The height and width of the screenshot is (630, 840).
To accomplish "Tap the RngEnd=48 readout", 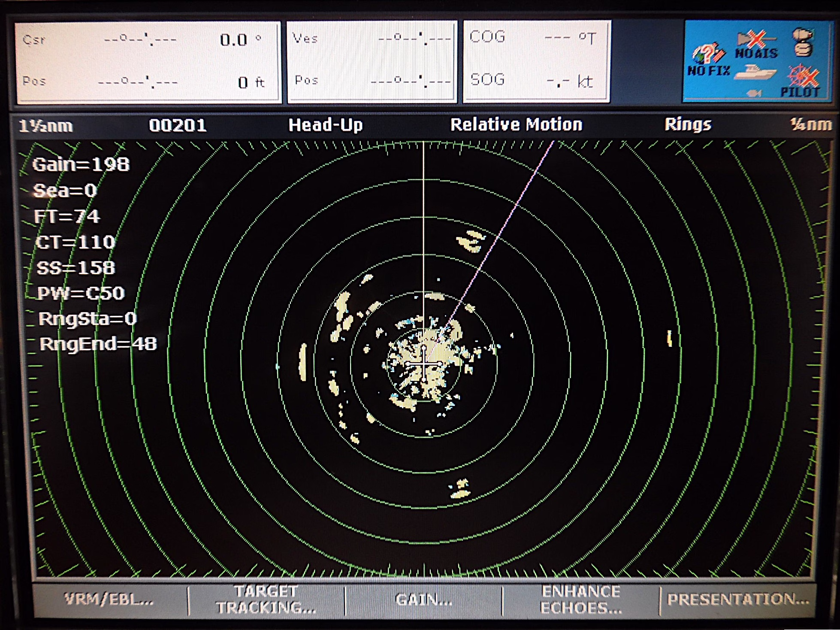I will pos(98,344).
